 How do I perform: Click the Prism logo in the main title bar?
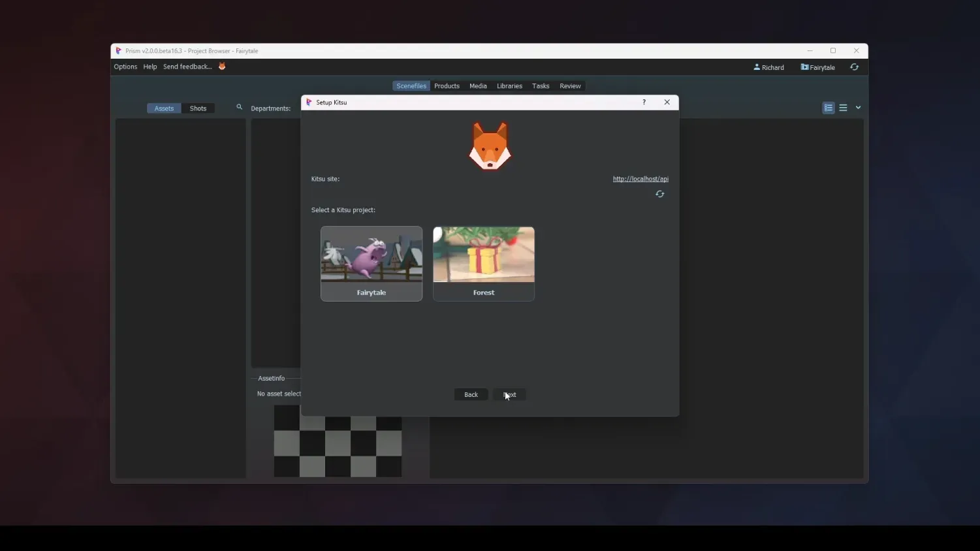pyautogui.click(x=118, y=51)
